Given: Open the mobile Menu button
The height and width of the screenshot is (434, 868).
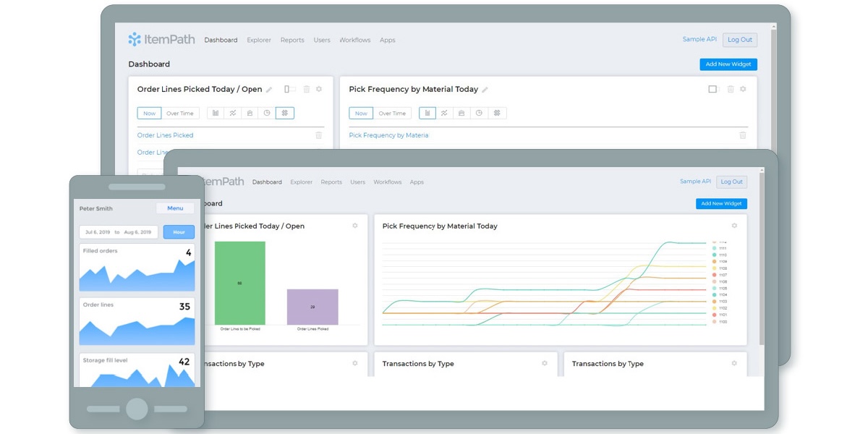Looking at the screenshot, I should click(175, 208).
